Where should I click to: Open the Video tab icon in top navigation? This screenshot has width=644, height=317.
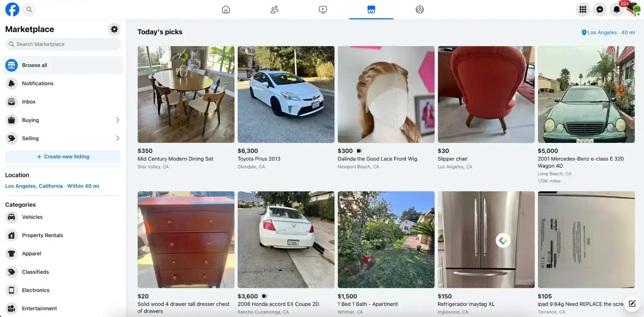pos(322,9)
